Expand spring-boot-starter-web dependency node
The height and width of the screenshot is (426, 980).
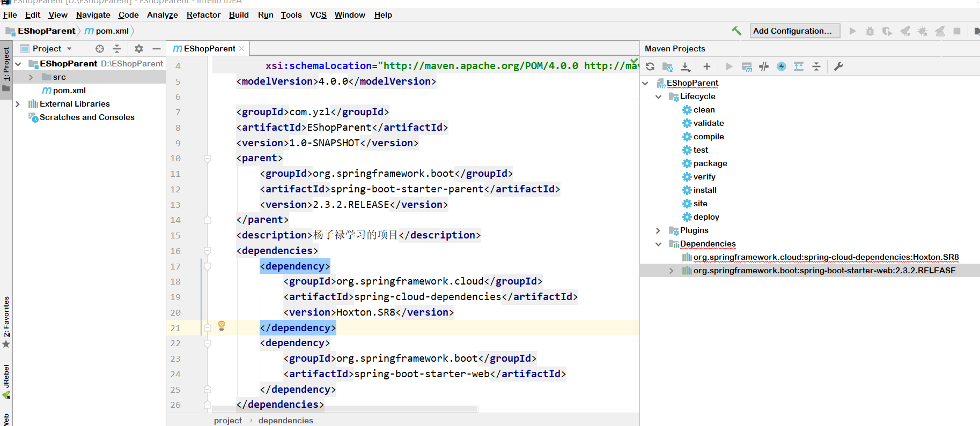[x=672, y=271]
